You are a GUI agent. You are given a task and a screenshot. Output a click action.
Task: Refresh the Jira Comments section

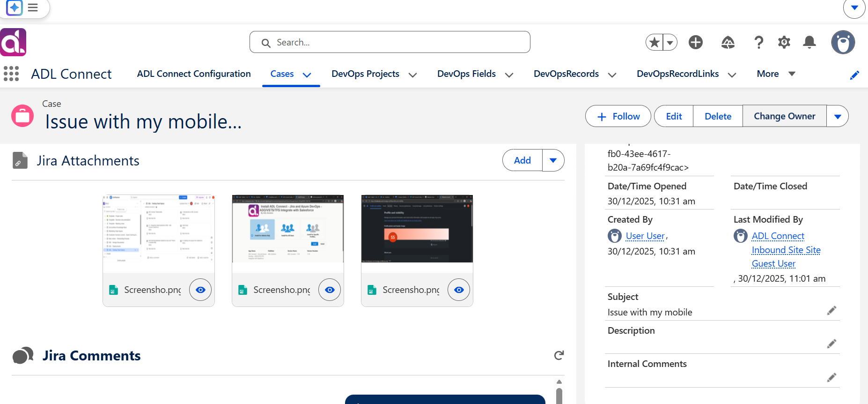[x=559, y=355]
